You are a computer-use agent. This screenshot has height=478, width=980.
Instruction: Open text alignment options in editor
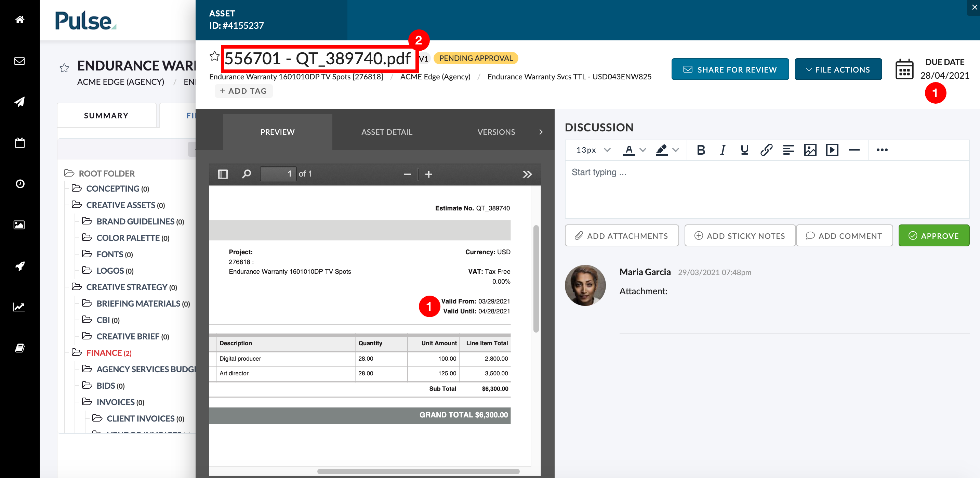pos(788,150)
